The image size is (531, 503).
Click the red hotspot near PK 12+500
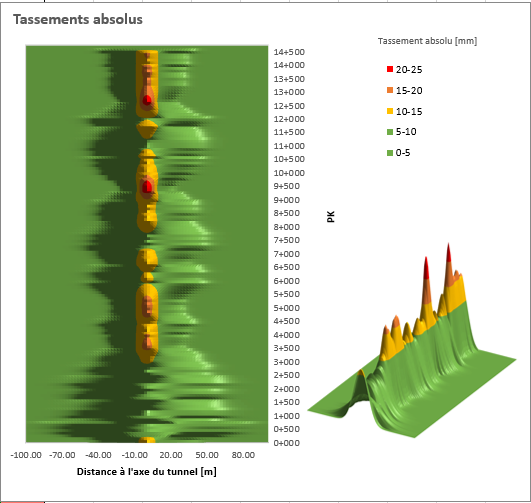point(147,100)
